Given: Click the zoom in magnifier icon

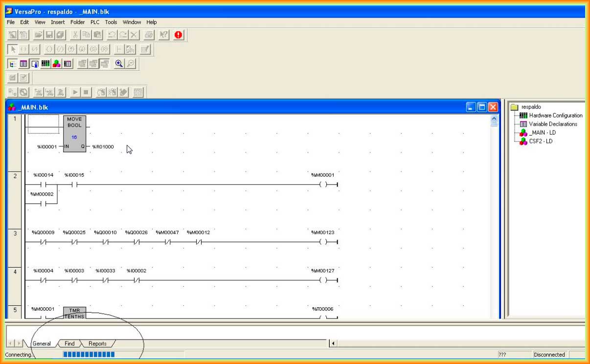Looking at the screenshot, I should coord(119,64).
